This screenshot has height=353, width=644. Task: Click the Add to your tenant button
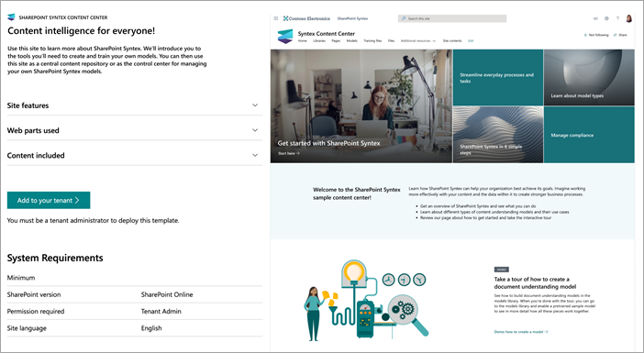49,200
